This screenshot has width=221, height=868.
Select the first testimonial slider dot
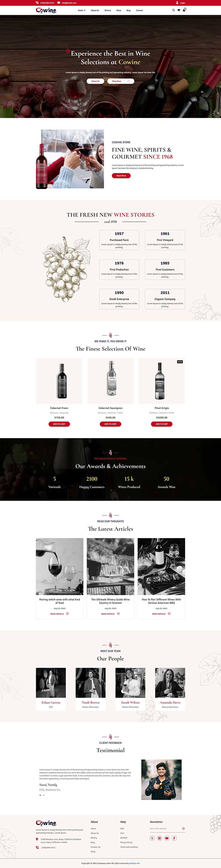pyautogui.click(x=40, y=795)
